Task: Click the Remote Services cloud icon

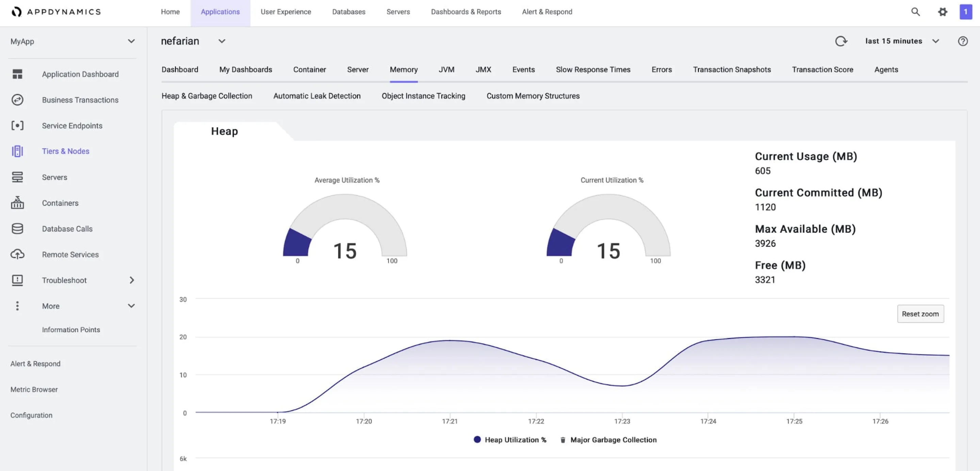Action: click(x=17, y=254)
